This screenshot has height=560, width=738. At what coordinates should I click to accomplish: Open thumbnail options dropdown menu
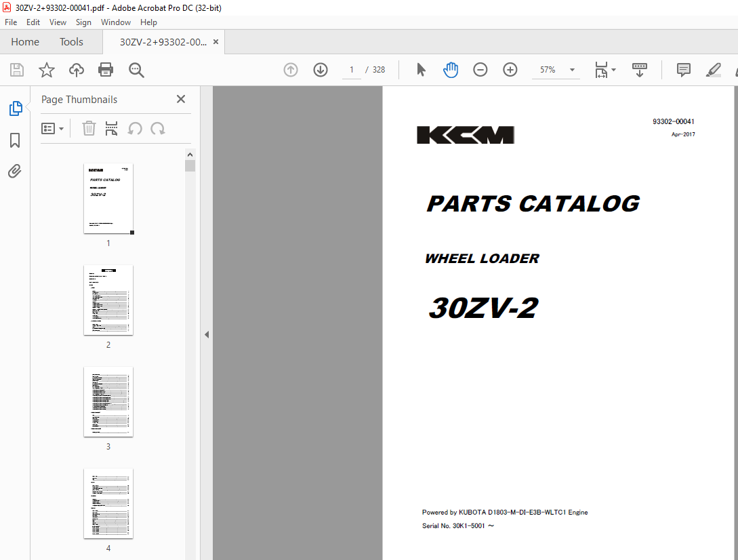pos(52,128)
